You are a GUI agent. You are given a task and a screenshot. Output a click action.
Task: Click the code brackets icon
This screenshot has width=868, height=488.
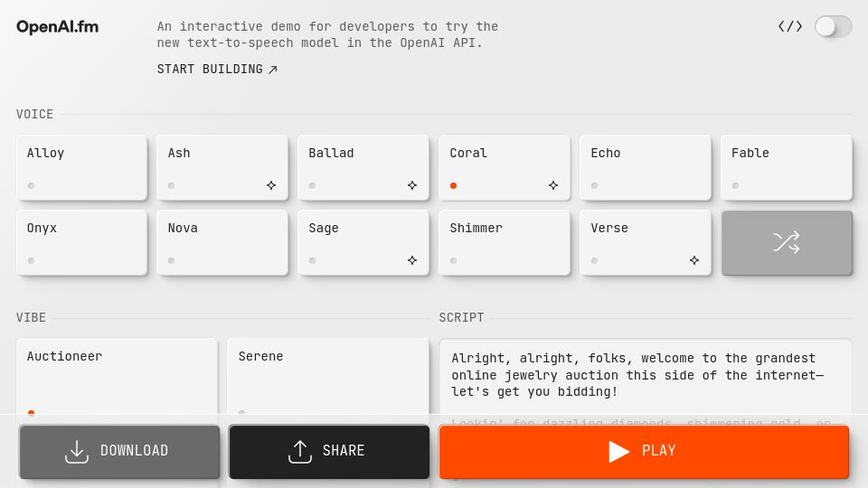click(790, 26)
